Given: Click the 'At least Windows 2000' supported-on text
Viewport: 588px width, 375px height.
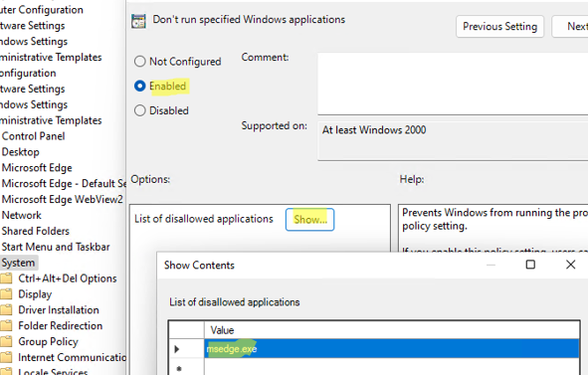Looking at the screenshot, I should tap(374, 130).
